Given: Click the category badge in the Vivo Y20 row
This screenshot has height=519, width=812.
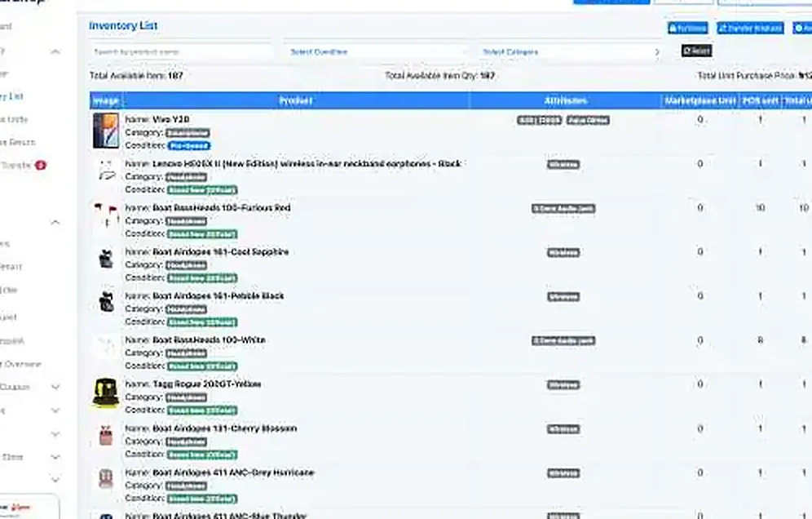Looking at the screenshot, I should pyautogui.click(x=188, y=133).
